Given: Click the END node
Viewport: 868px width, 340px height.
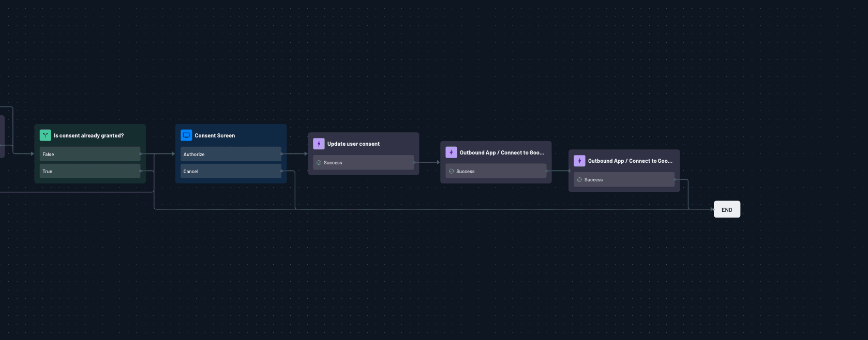Looking at the screenshot, I should (727, 209).
